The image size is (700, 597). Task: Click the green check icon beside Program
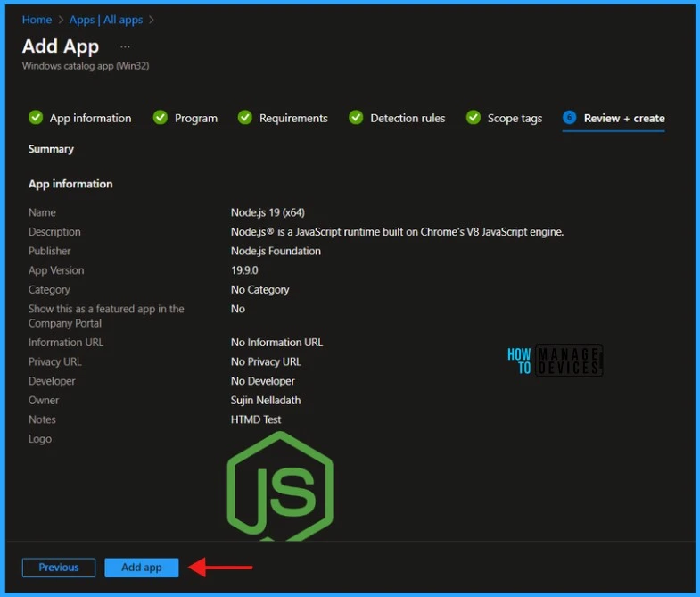161,118
